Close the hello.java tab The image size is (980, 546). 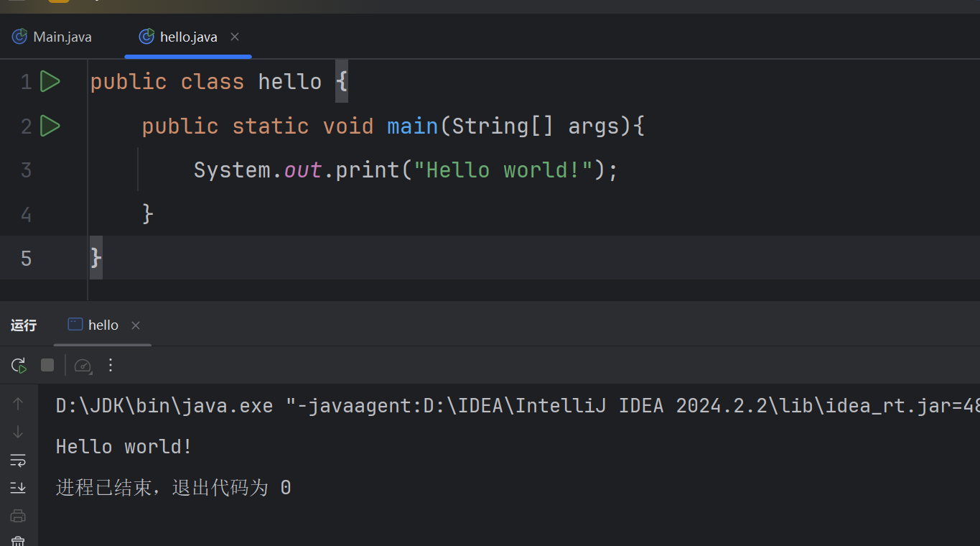click(235, 37)
